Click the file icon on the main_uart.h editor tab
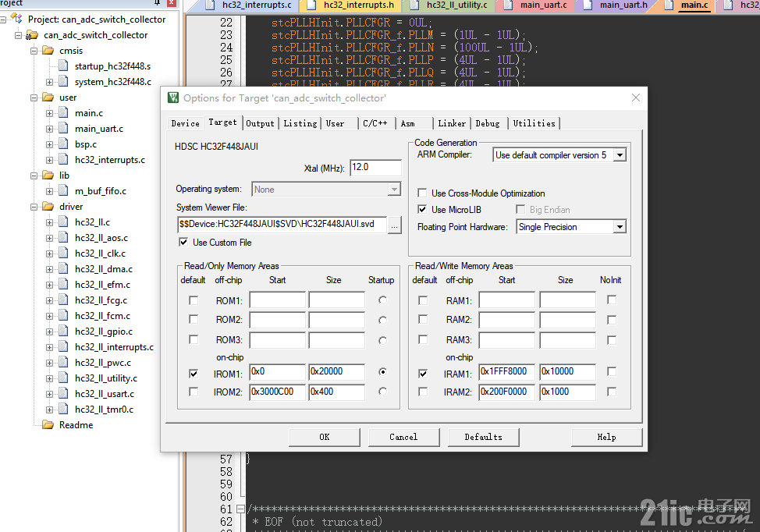This screenshot has width=760, height=532. [x=588, y=5]
